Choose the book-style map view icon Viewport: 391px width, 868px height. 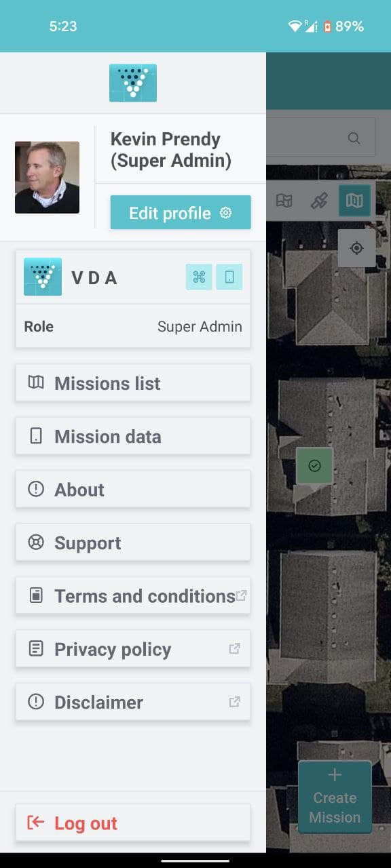coord(284,201)
